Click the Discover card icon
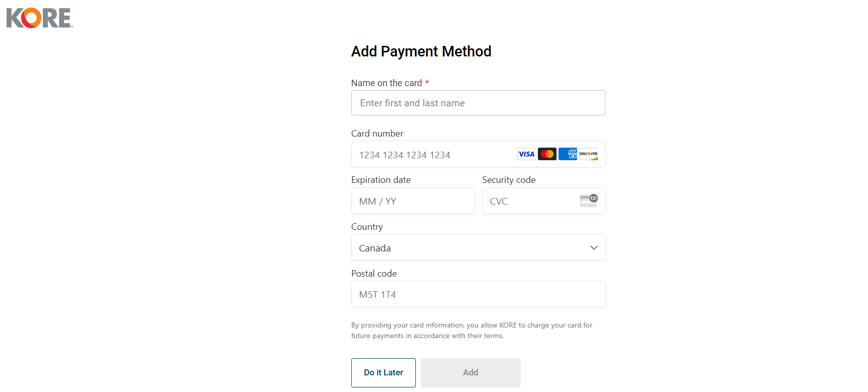 [x=588, y=154]
